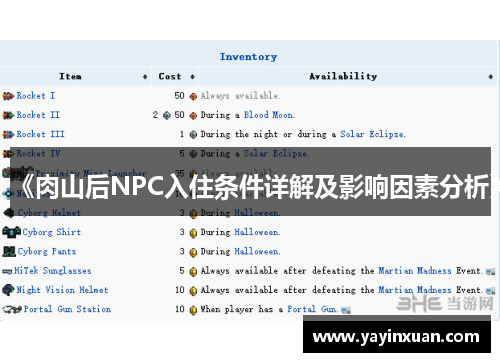Open the Cyborg Pants link
The height and width of the screenshot is (362, 500).
47,251
